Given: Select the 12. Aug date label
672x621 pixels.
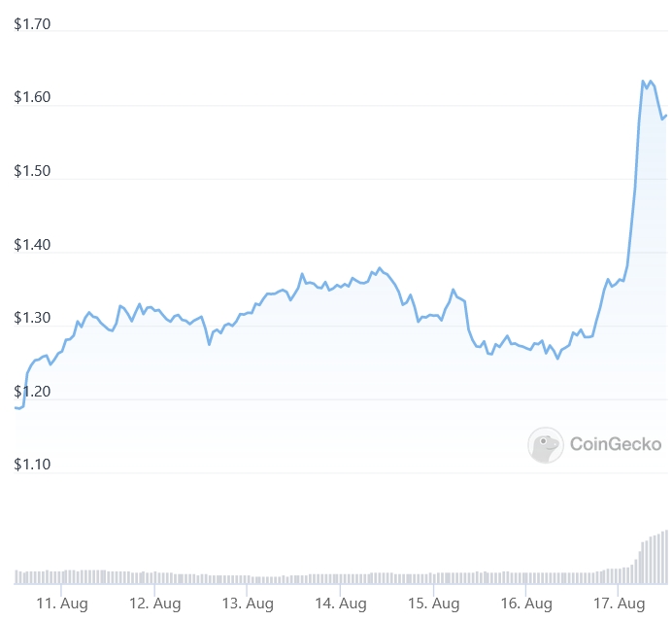Looking at the screenshot, I should click(x=154, y=604).
